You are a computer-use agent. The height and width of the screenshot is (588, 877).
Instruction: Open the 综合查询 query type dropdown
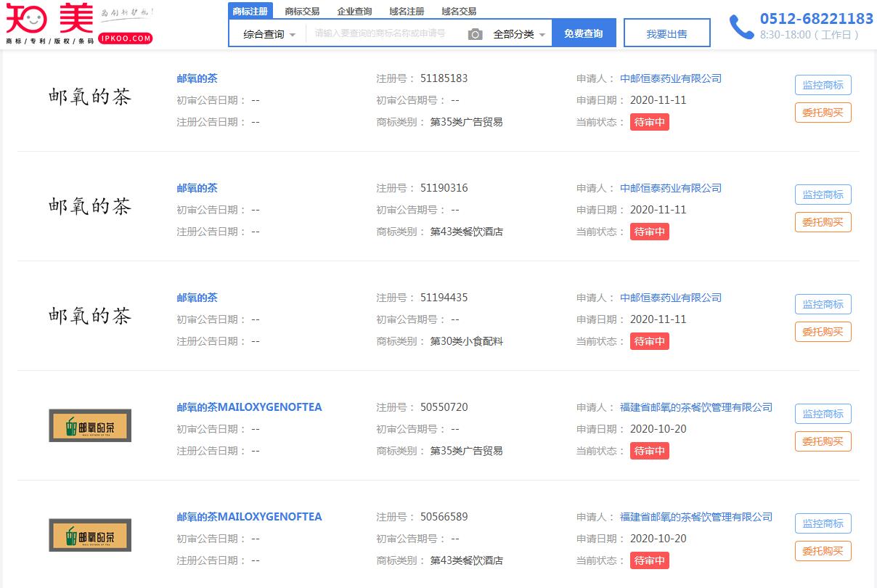[269, 34]
